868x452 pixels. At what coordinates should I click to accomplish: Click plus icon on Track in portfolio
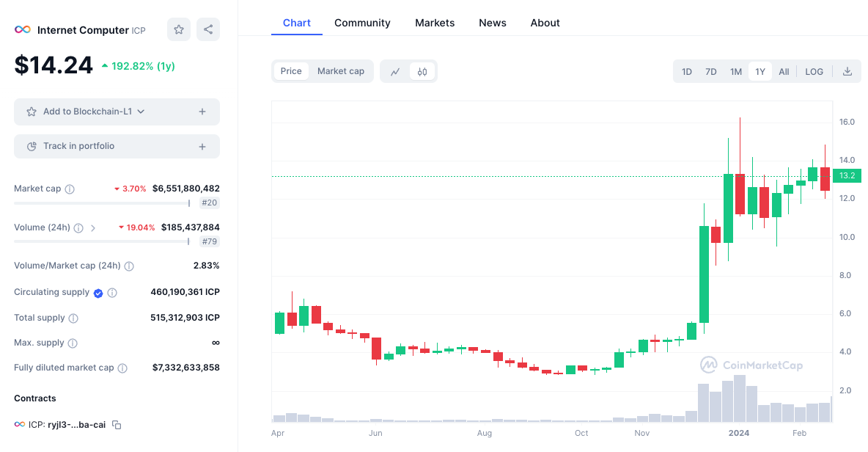click(x=202, y=147)
